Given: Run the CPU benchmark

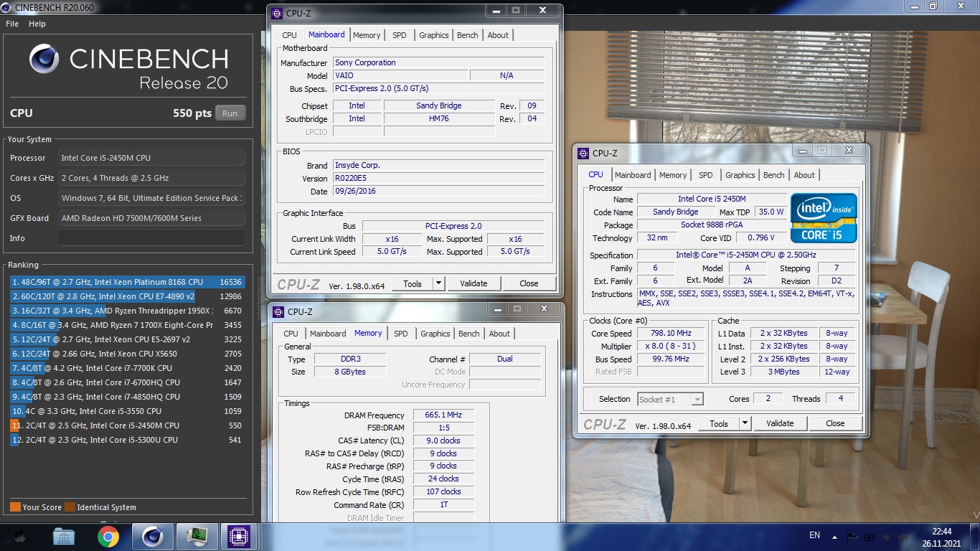Looking at the screenshot, I should coord(230,113).
